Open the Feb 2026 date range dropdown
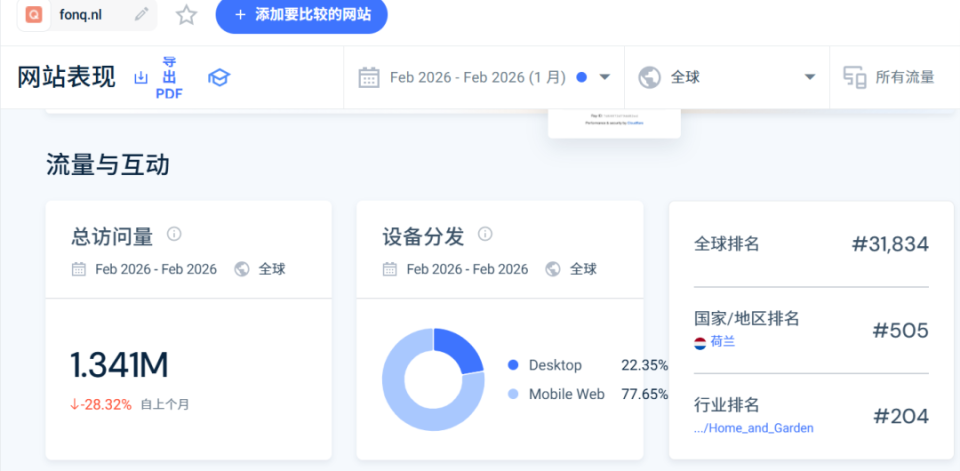The width and height of the screenshot is (960, 471). point(484,77)
